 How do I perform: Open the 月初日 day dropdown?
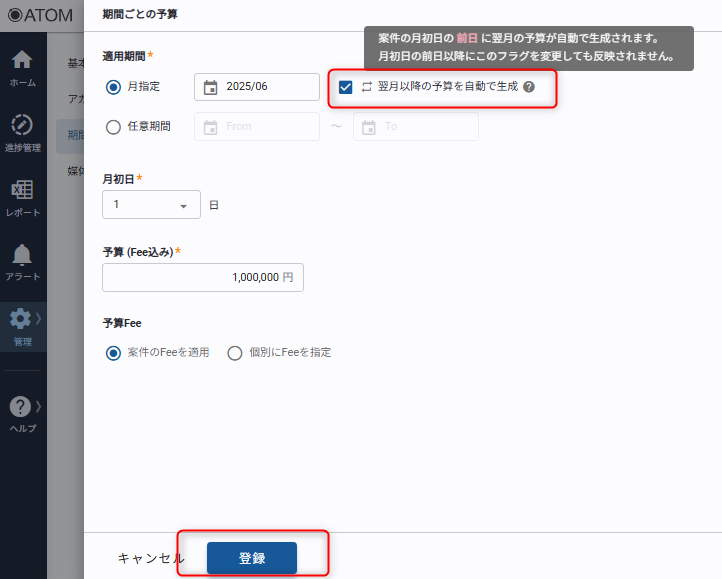pyautogui.click(x=151, y=205)
